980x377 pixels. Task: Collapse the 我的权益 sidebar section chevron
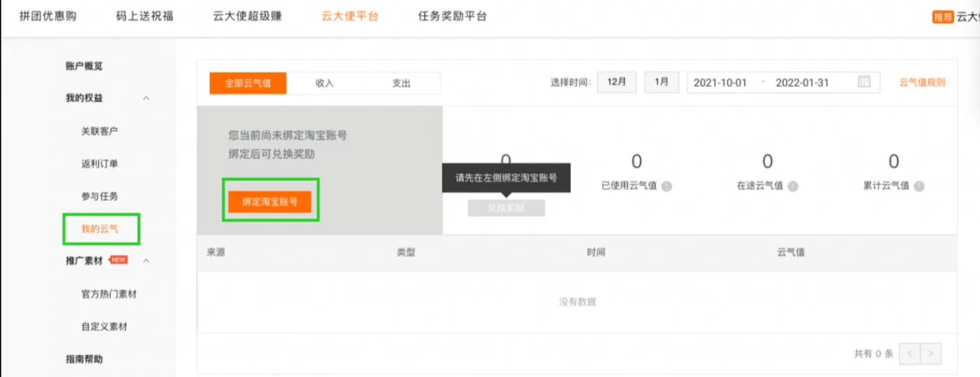[x=146, y=98]
